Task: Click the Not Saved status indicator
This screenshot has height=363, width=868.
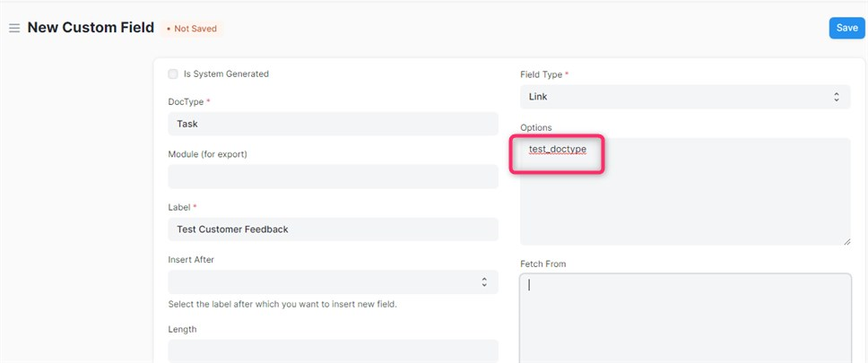Action: click(x=192, y=28)
